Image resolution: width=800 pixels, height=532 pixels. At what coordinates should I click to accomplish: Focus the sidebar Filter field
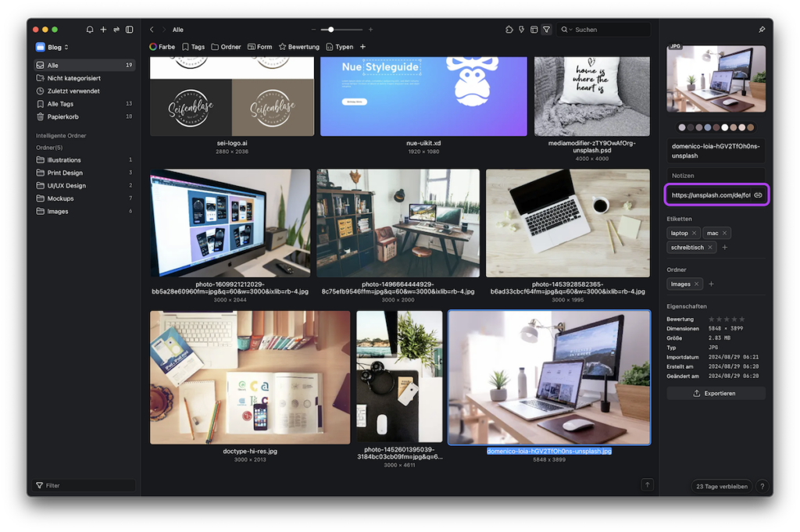click(x=84, y=486)
